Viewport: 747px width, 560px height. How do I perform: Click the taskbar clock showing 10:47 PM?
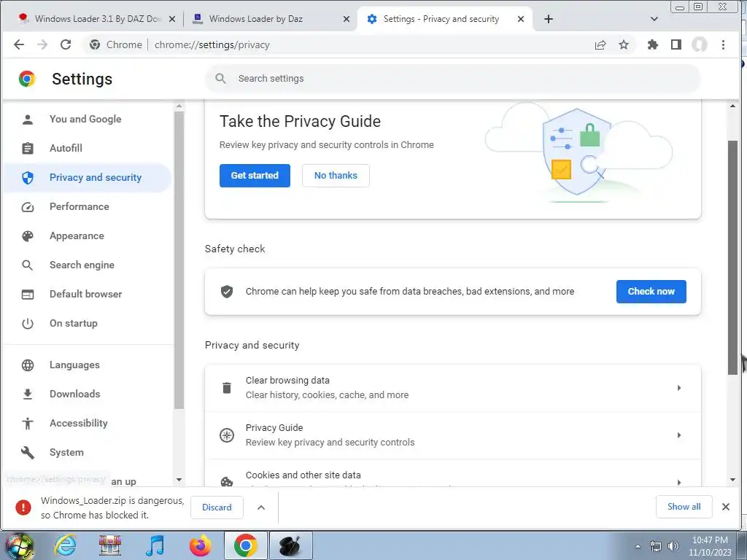(x=709, y=546)
